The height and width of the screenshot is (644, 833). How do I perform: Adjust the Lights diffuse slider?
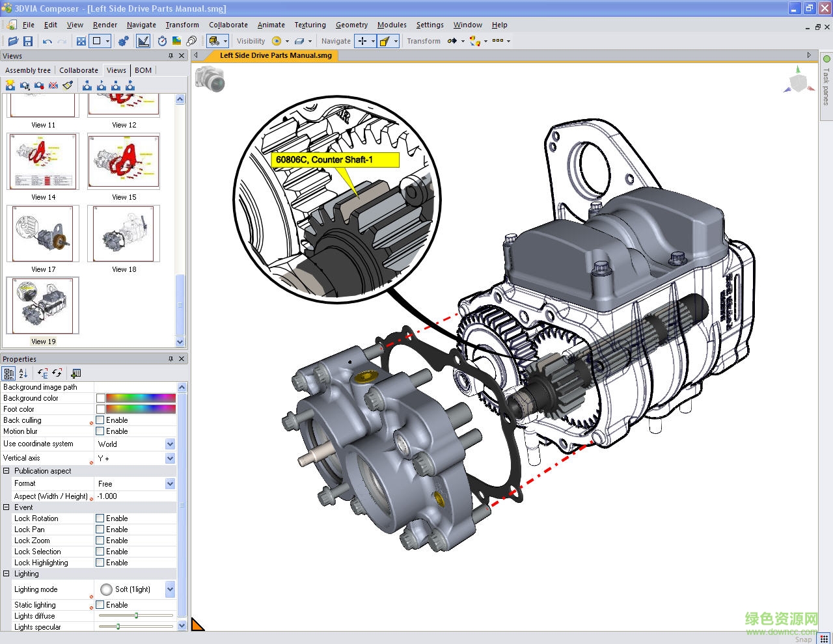[135, 615]
